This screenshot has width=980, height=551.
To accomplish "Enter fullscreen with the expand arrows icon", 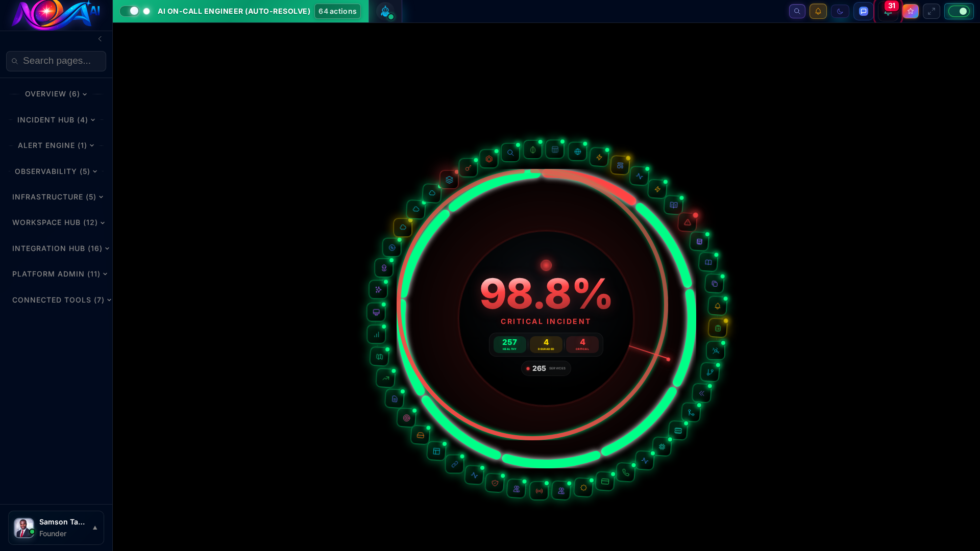I will (x=932, y=11).
